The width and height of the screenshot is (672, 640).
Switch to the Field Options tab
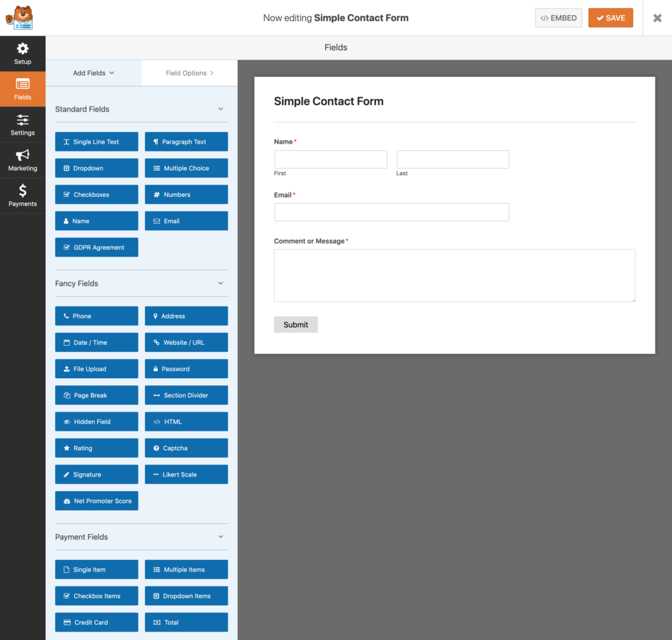click(x=189, y=72)
